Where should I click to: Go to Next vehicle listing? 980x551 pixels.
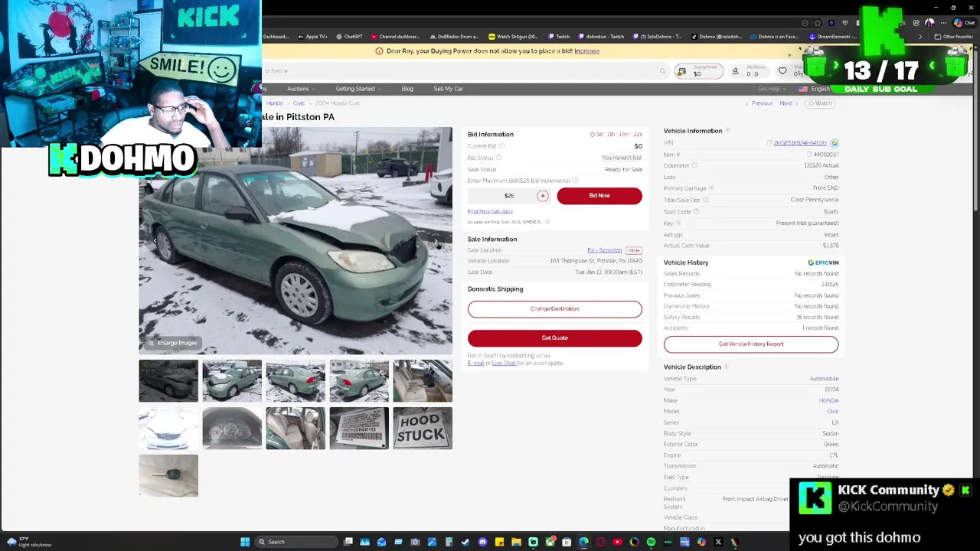[x=788, y=103]
